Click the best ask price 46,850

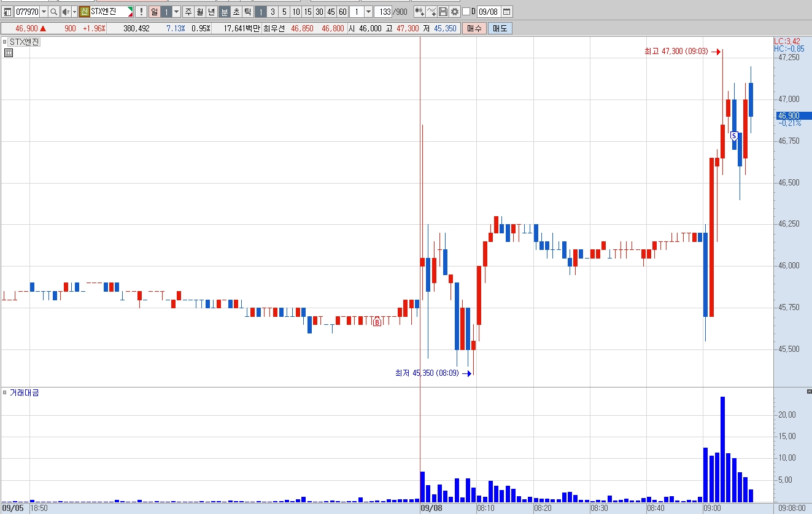click(302, 28)
